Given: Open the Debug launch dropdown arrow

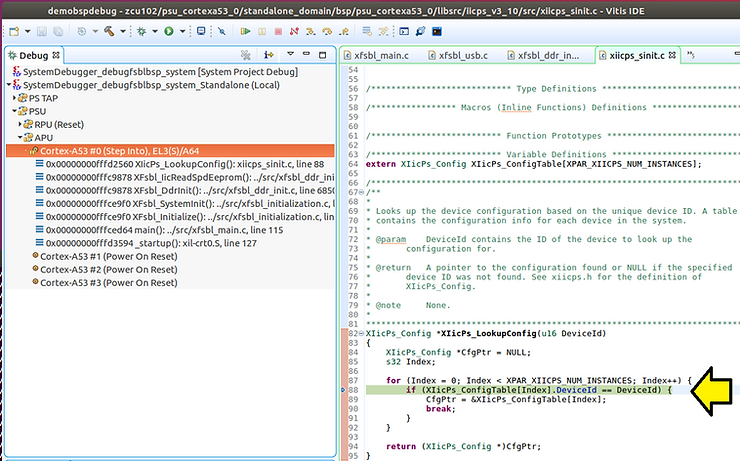Looking at the screenshot, I should point(154,31).
